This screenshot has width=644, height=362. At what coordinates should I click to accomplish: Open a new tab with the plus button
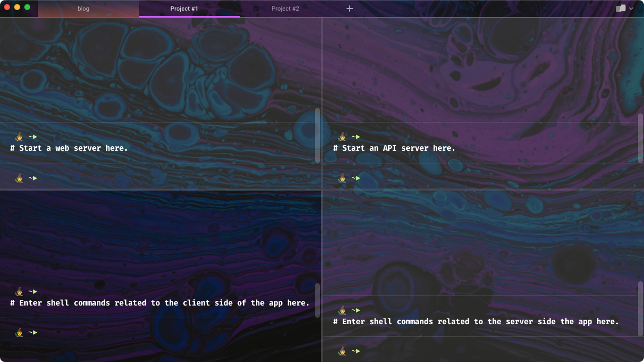[x=350, y=9]
